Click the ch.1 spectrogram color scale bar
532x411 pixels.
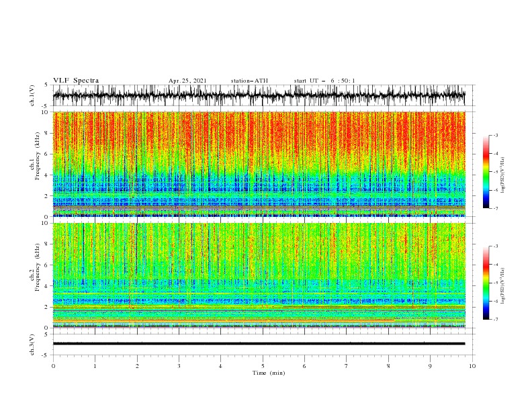pos(486,172)
